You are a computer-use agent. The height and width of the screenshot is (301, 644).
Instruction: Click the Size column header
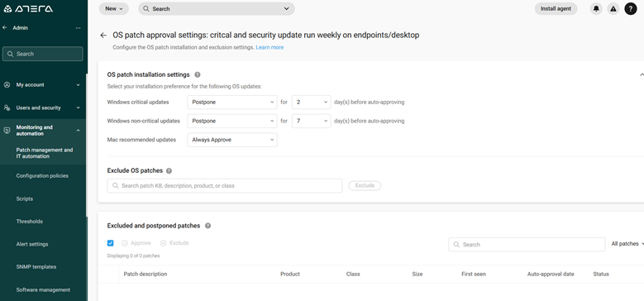(x=417, y=274)
